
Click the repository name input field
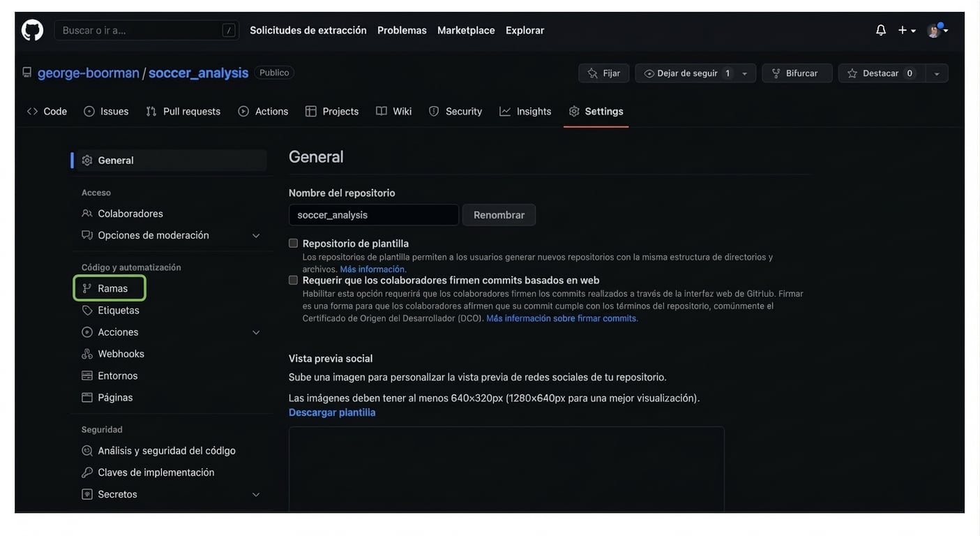373,215
